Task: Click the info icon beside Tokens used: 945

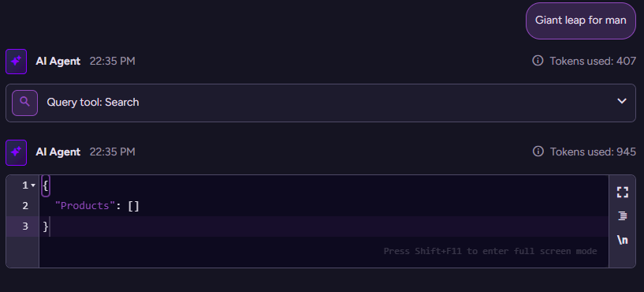Action: pos(538,152)
